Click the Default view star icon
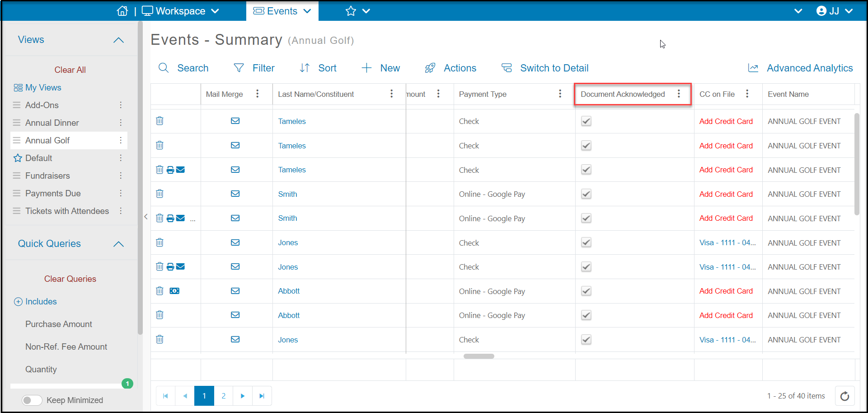This screenshot has height=413, width=868. coord(18,158)
